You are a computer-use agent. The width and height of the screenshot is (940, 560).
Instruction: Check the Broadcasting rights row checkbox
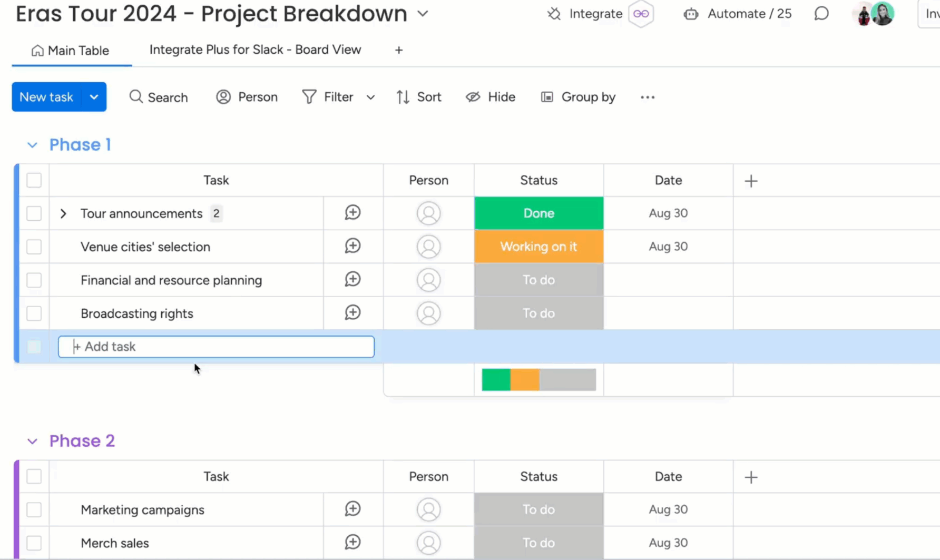[x=34, y=313]
